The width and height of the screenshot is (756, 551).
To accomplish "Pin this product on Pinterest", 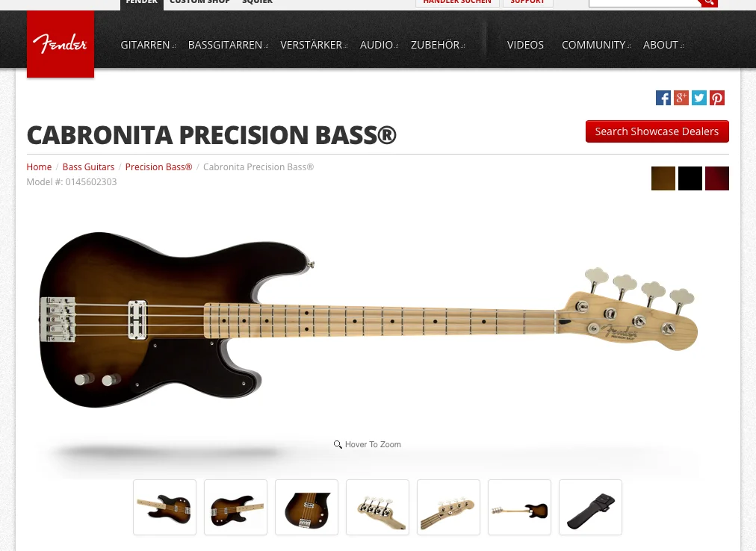I will [717, 98].
